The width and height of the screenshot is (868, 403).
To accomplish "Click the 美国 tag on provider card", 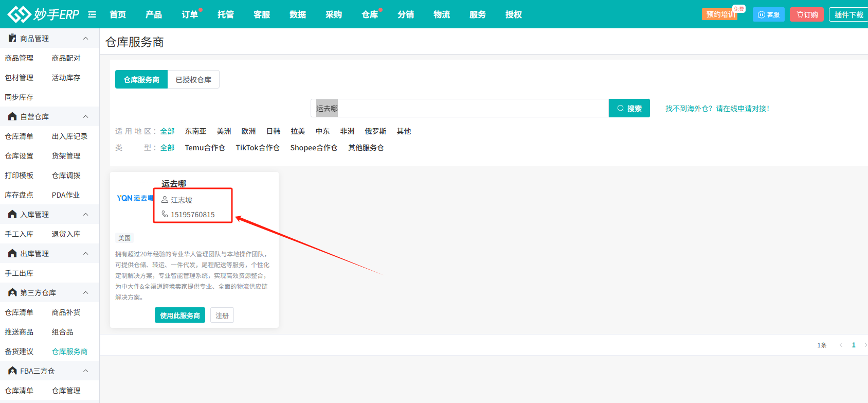I will pyautogui.click(x=124, y=238).
